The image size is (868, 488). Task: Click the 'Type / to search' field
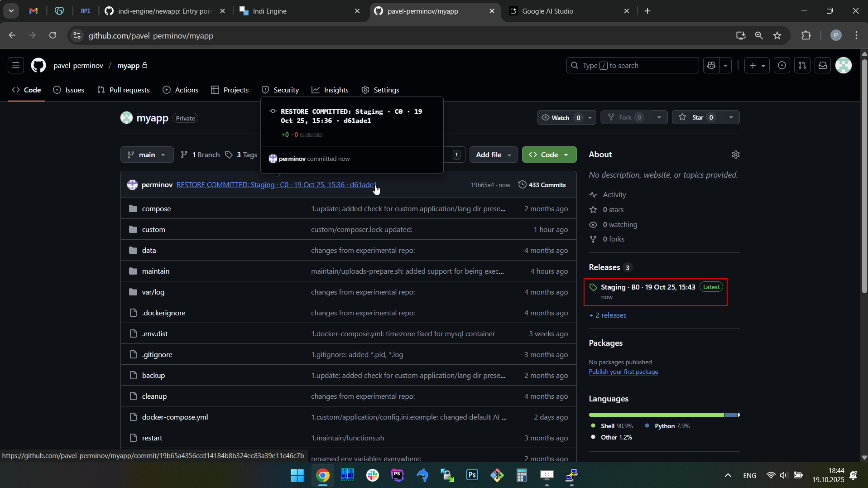(632, 66)
